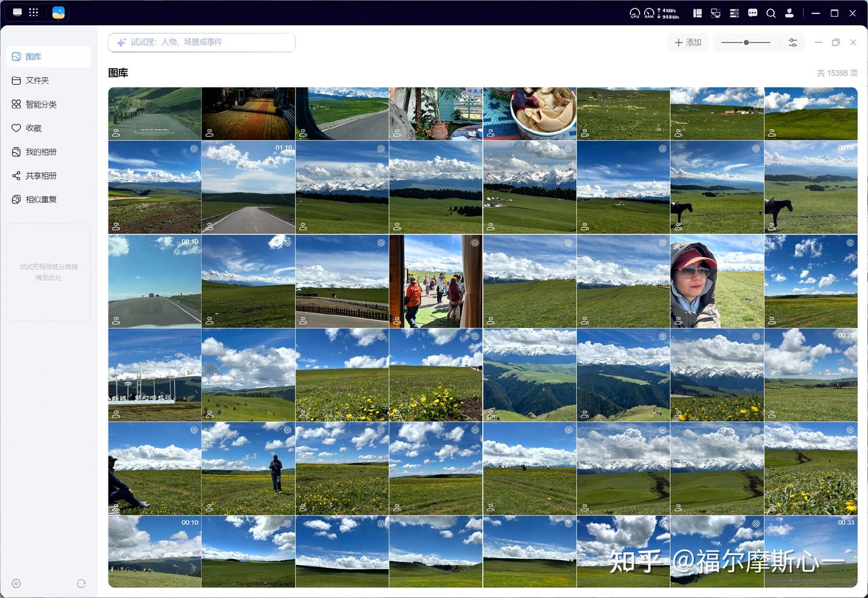
Task: Close the photo app inner window
Action: (x=854, y=42)
